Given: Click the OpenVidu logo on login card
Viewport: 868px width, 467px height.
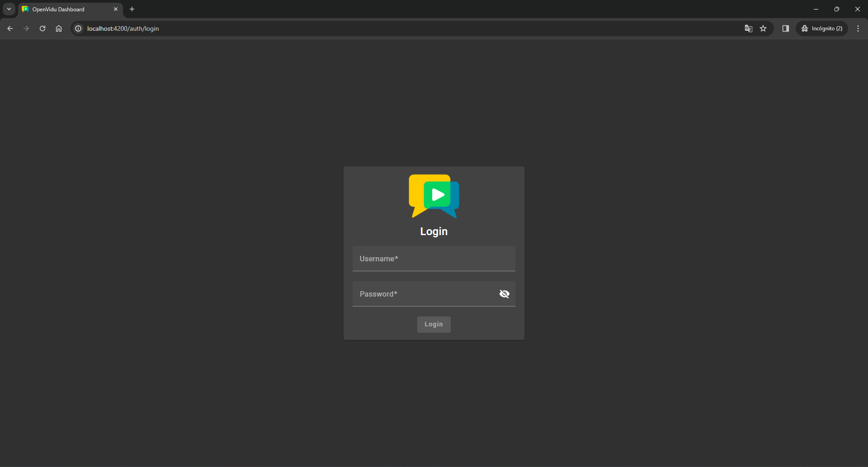Looking at the screenshot, I should [434, 196].
